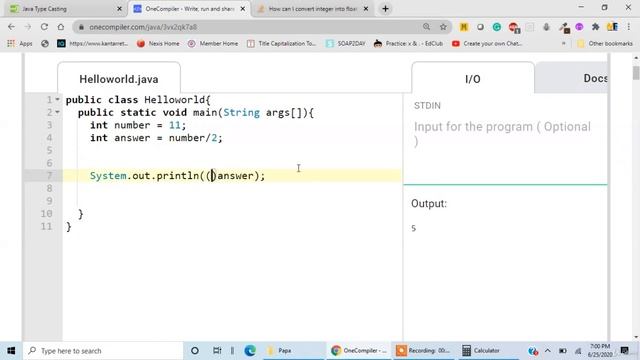Image resolution: width=640 pixels, height=360 pixels.
Task: Open the notification center icon
Action: tap(625, 351)
